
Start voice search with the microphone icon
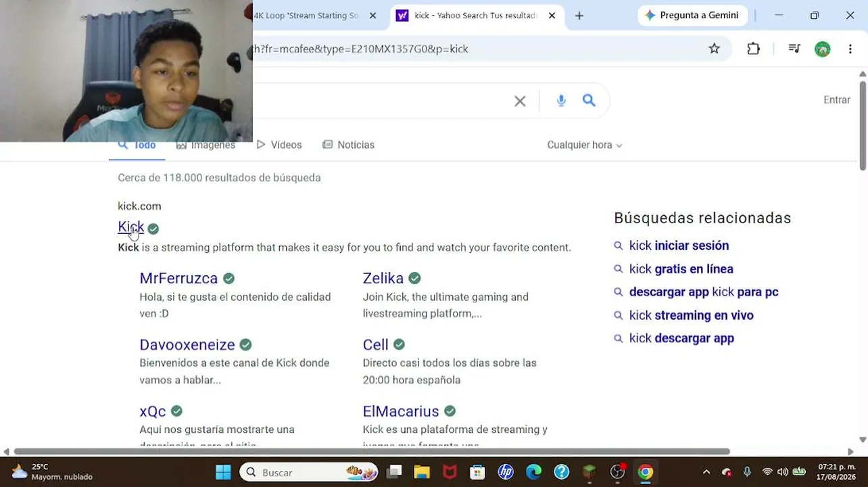tap(561, 101)
